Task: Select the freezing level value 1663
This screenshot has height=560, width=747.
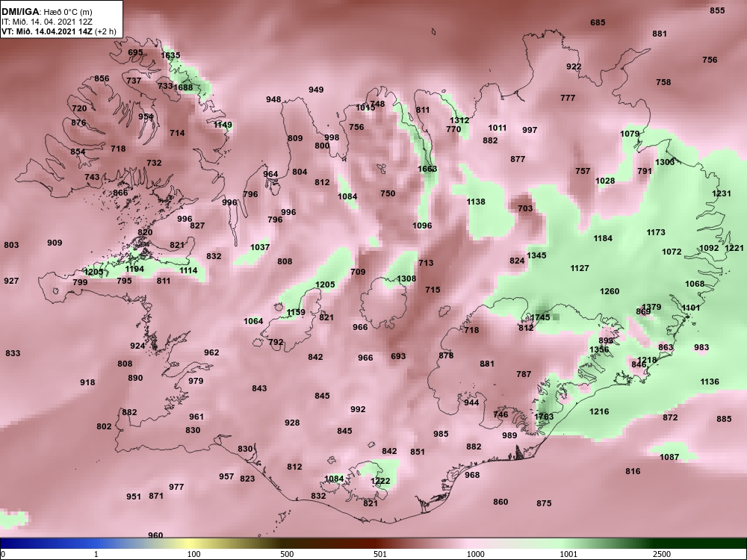Action: (x=427, y=169)
